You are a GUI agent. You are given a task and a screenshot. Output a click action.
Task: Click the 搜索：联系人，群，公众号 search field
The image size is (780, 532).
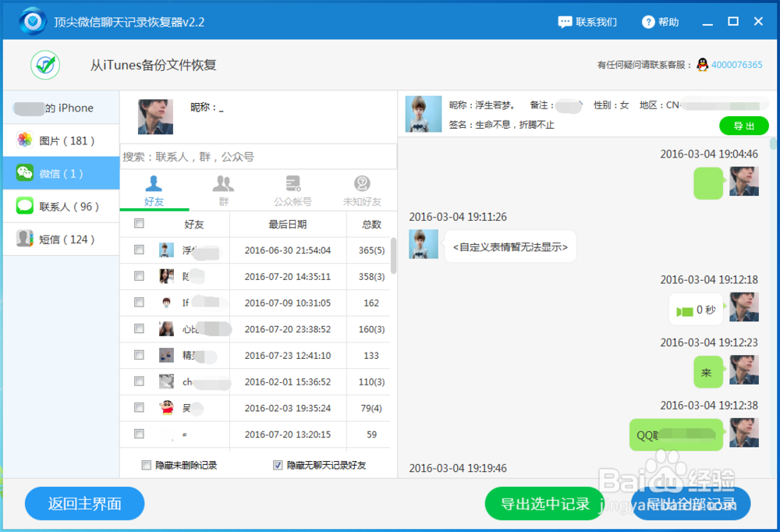[257, 157]
